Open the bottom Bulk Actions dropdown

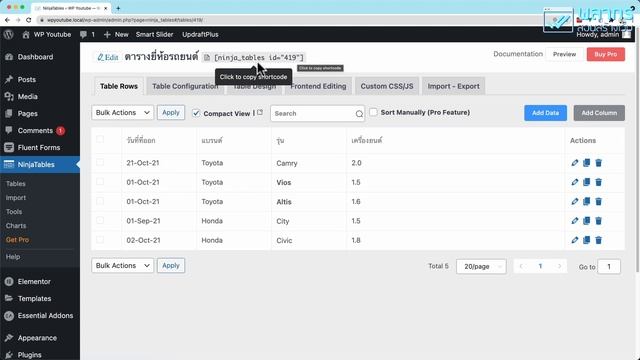point(122,265)
